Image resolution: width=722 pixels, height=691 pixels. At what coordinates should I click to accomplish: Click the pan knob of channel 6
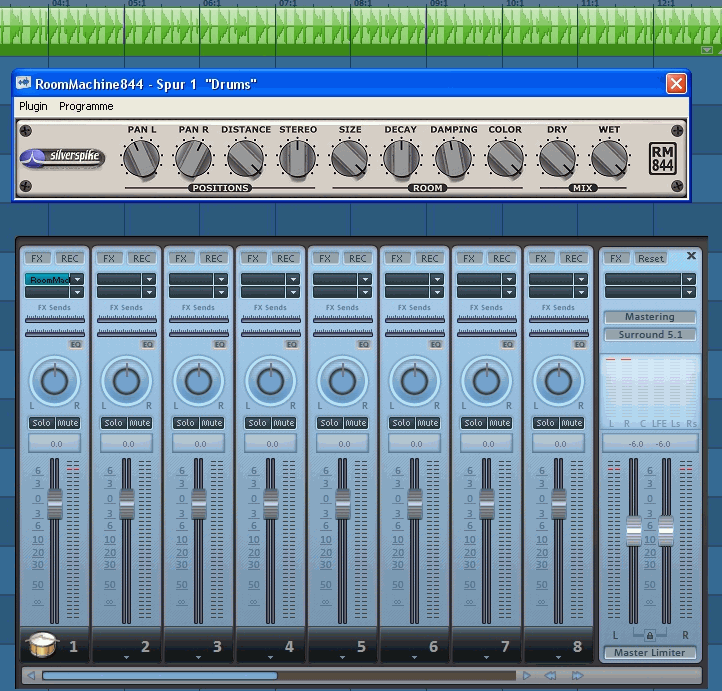pos(414,381)
